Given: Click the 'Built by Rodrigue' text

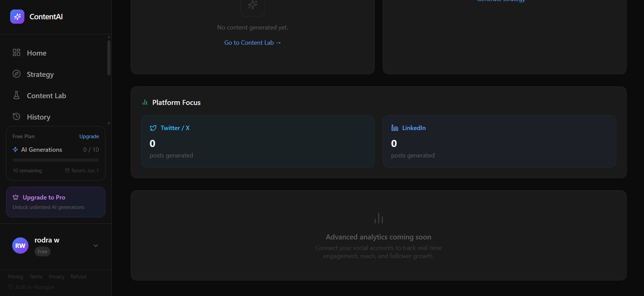Looking at the screenshot, I should point(35,287).
